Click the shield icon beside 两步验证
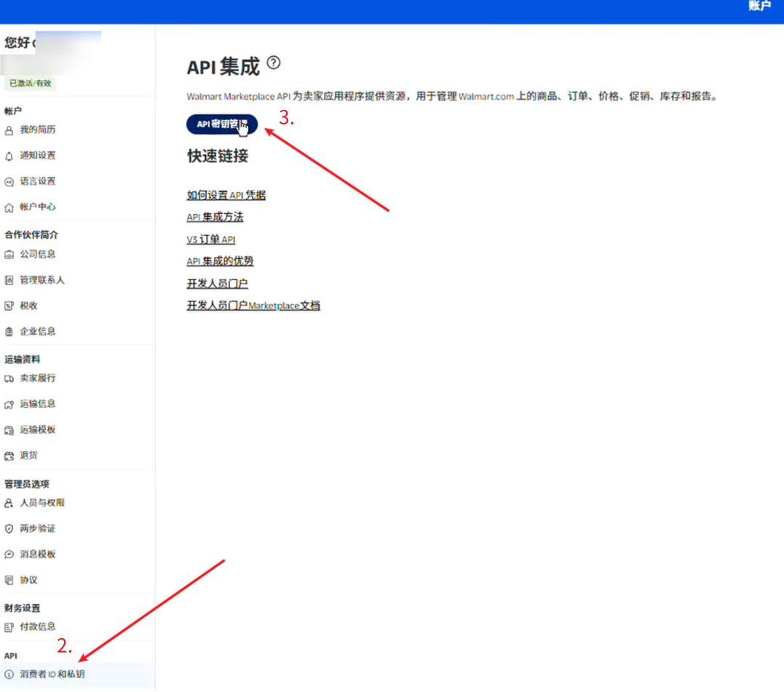Screen dimensions: 784x692 9,528
